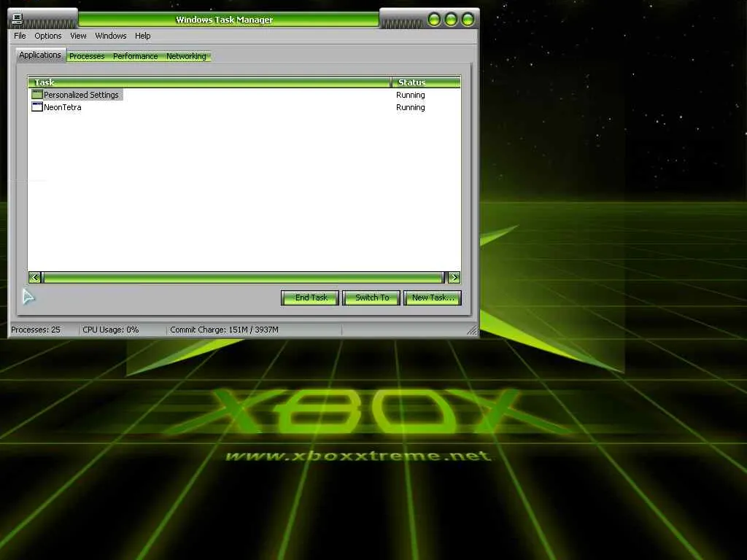Click the CPU Usage: 0% status entry
Image resolution: width=747 pixels, height=560 pixels.
click(x=111, y=330)
